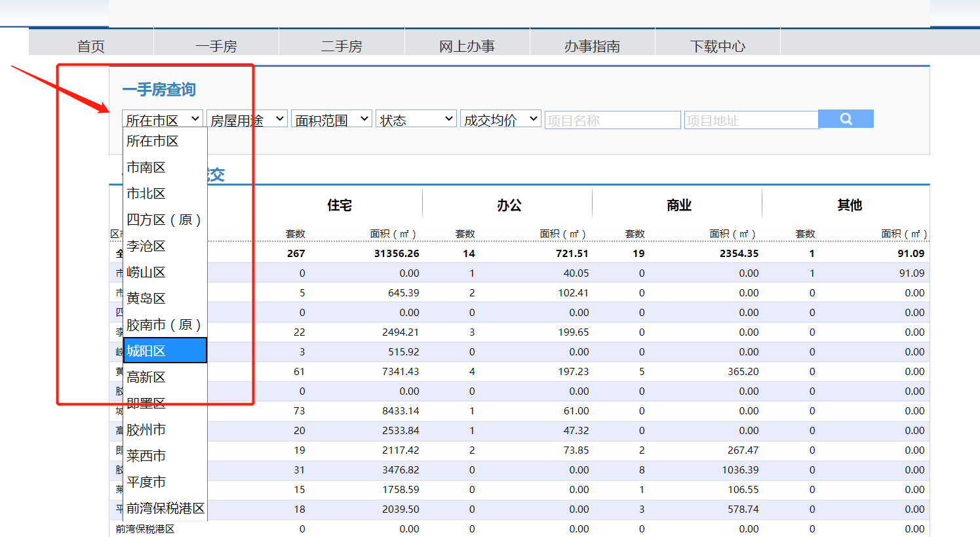Select the default 所在市区 list option
This screenshot has height=537, width=980.
(165, 141)
